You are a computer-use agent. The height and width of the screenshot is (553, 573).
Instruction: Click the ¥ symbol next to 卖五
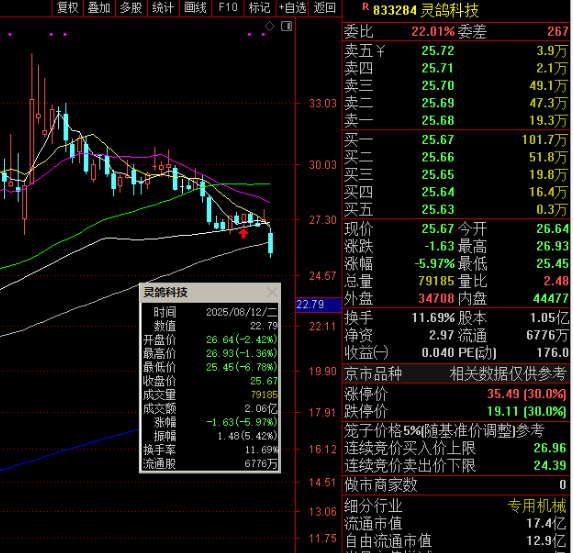tap(380, 51)
